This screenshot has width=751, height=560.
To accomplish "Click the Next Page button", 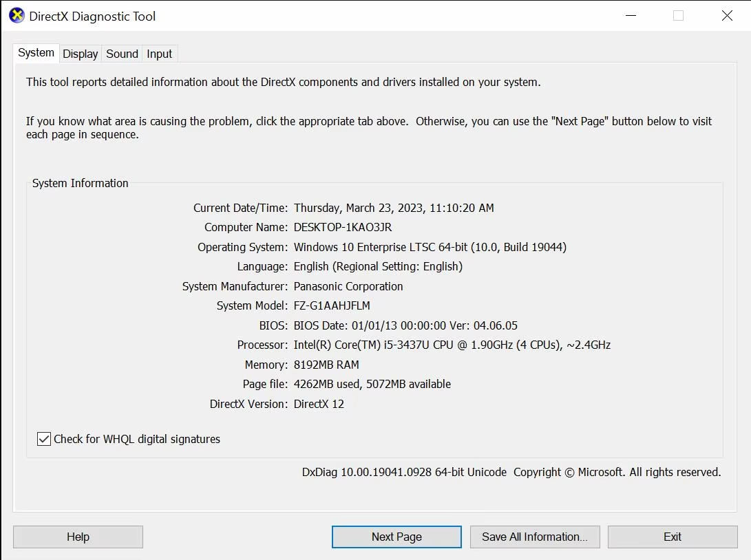I will click(396, 537).
